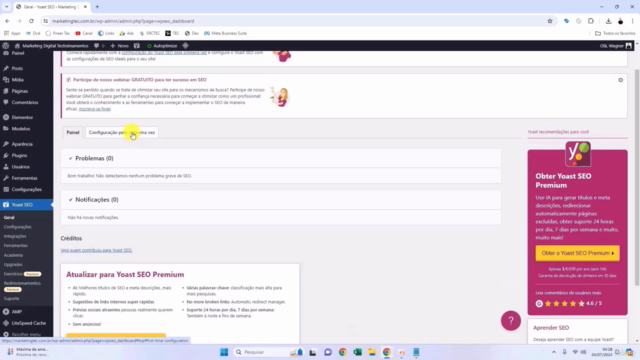
Task: Open the + Novo admin bar menu
Action: tap(120, 46)
